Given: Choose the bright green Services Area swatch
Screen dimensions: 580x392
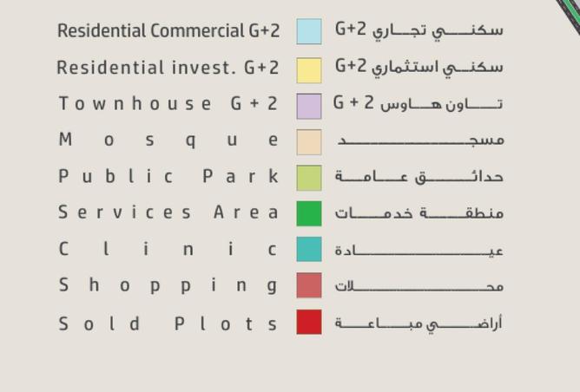Looking at the screenshot, I should click(308, 213).
